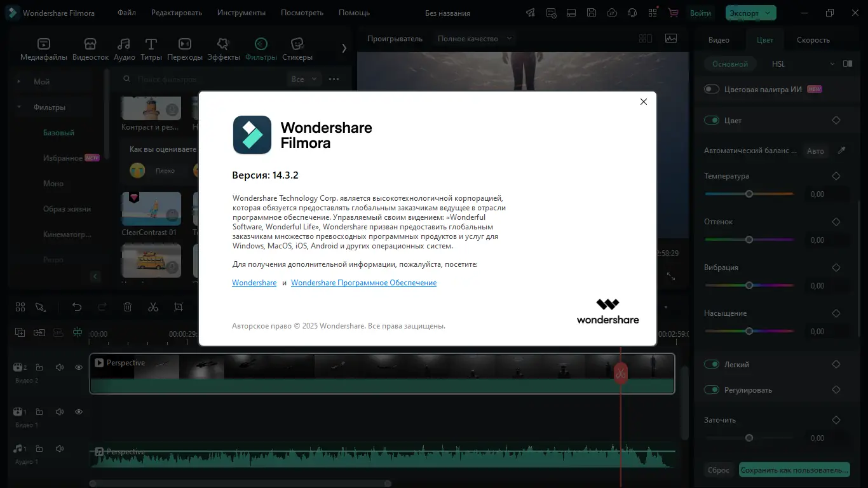This screenshot has width=868, height=488.
Task: Toggle the Регулировать switch
Action: pyautogui.click(x=712, y=390)
